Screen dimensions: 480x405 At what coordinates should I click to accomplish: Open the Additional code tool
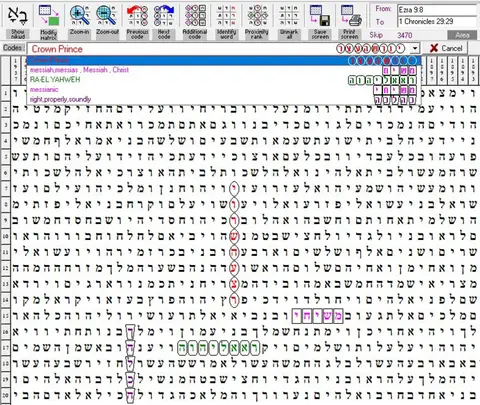[195, 16]
